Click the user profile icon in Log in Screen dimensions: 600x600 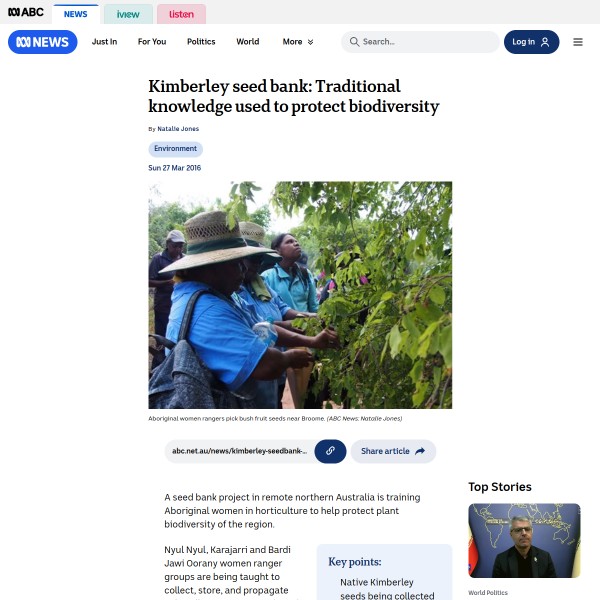pyautogui.click(x=545, y=42)
